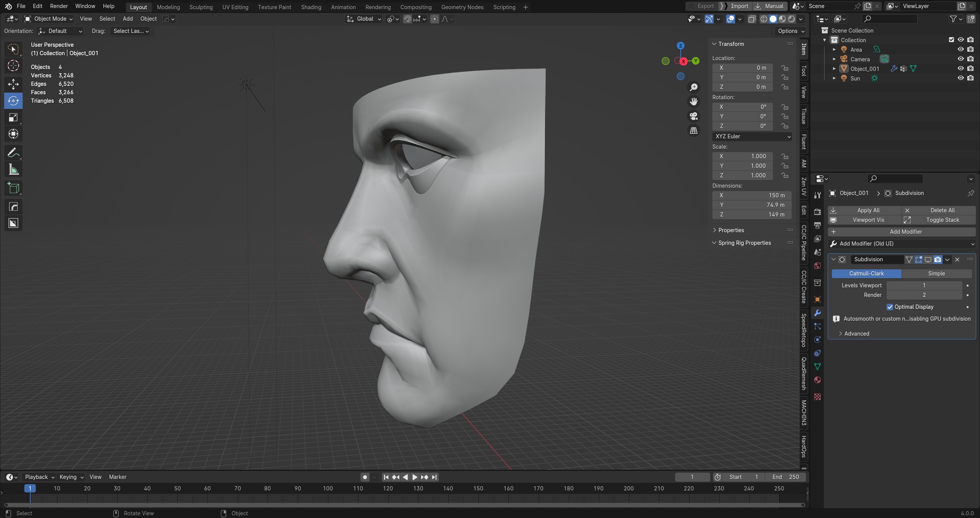Uncheck the Collection exclude checkbox
Screen dimensions: 980x518
(951, 40)
